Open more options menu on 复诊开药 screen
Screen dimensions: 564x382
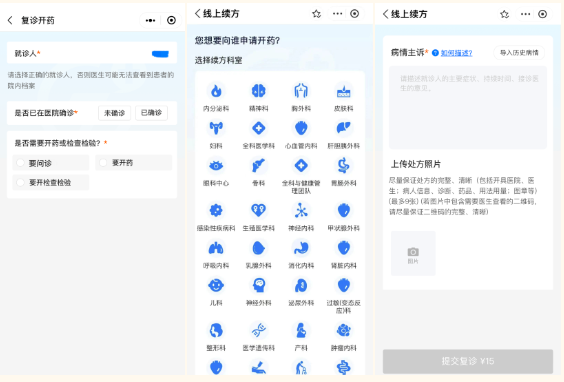[x=150, y=20]
